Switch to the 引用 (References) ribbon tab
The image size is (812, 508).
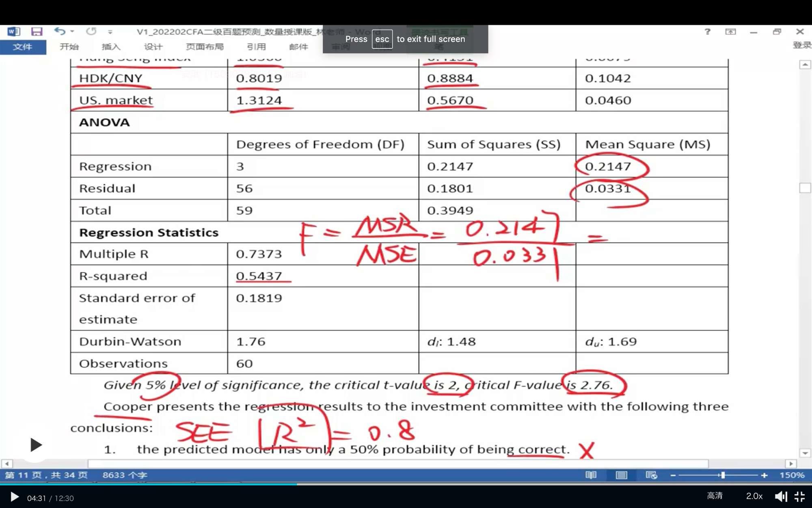[256, 47]
